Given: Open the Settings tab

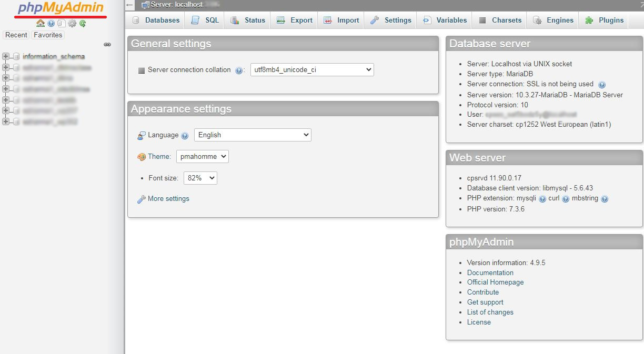Looking at the screenshot, I should point(391,20).
